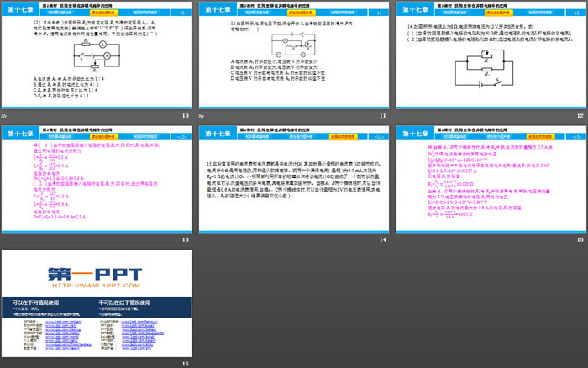The height and width of the screenshot is (368, 588).
Task: Click the 第十七章 chapter badge on slide 13
Action: click(x=18, y=134)
